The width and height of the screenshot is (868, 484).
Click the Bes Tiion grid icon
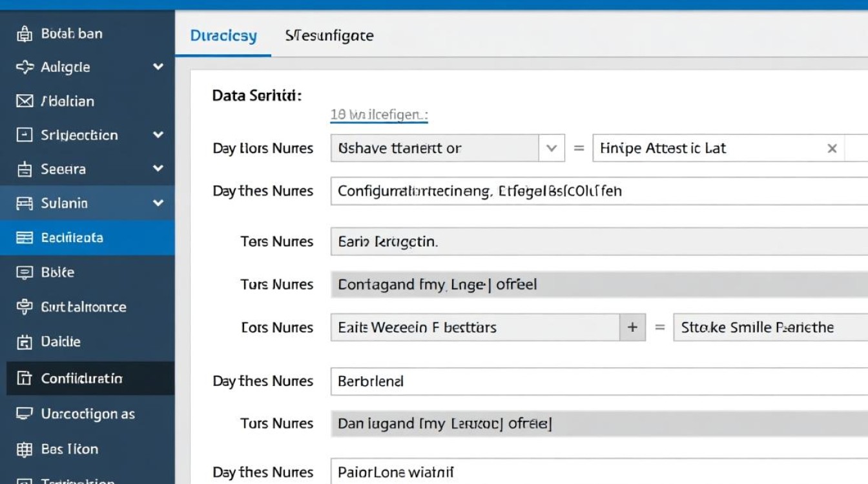tap(24, 449)
